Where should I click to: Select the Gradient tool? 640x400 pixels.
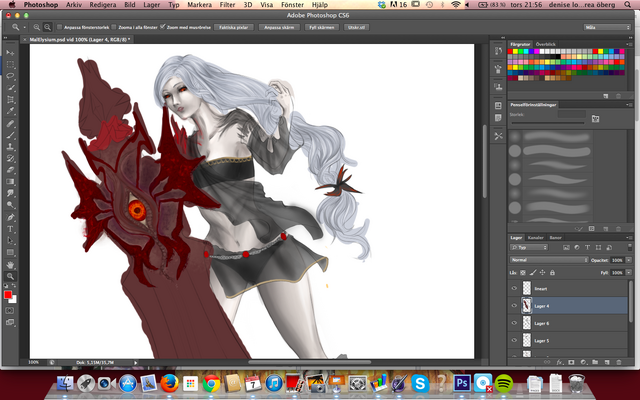(10, 182)
